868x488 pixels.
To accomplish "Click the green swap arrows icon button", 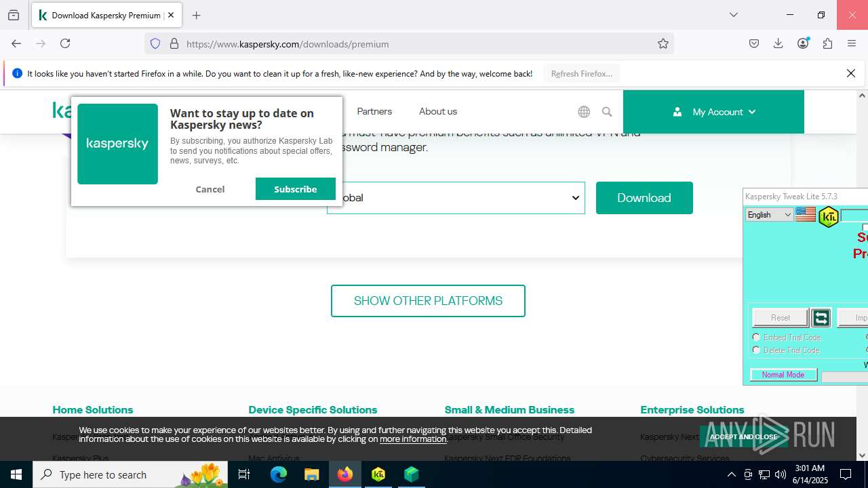I will [821, 317].
